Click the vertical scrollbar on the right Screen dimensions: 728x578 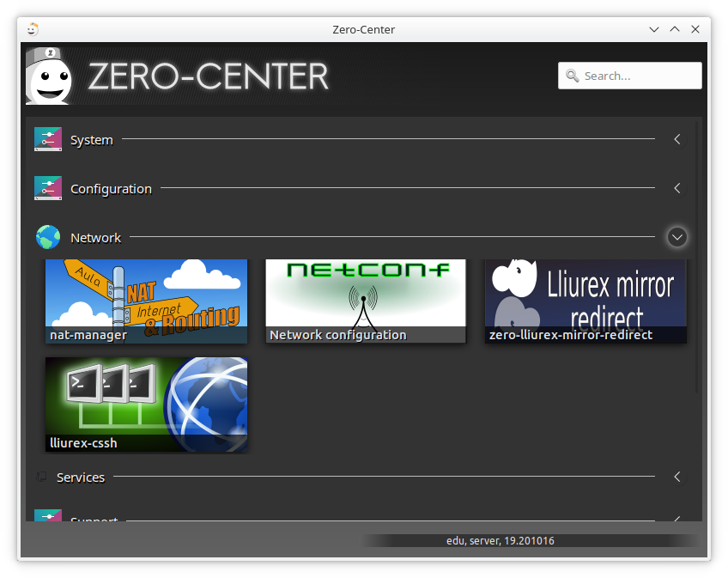click(696, 258)
